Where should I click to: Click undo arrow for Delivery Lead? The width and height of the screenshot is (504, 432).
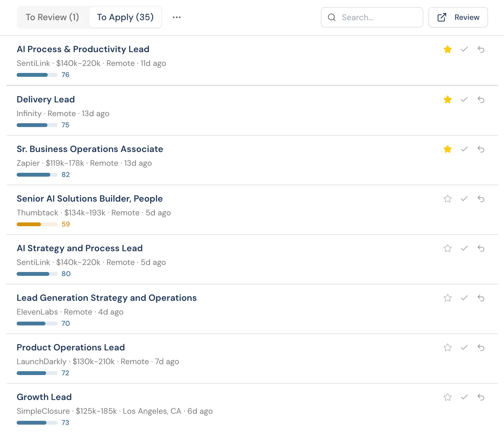coord(481,100)
